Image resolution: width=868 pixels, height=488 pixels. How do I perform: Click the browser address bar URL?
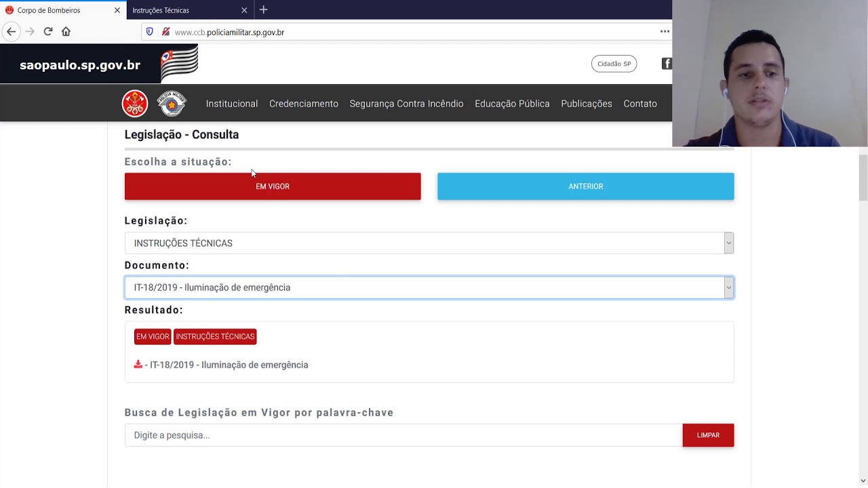pos(229,32)
